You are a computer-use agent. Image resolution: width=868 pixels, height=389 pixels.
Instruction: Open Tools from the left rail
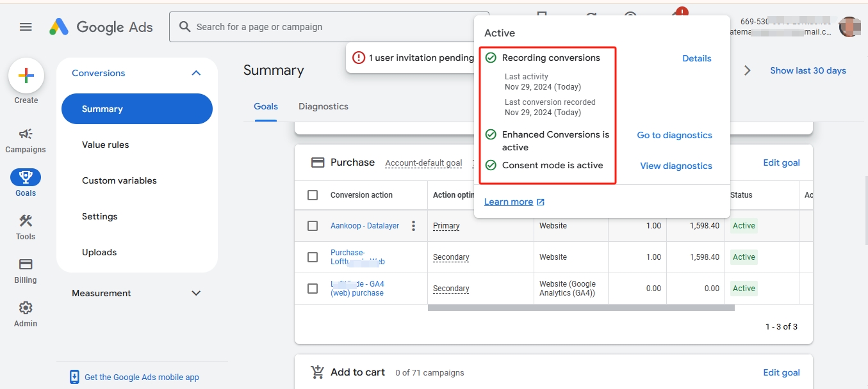click(26, 227)
